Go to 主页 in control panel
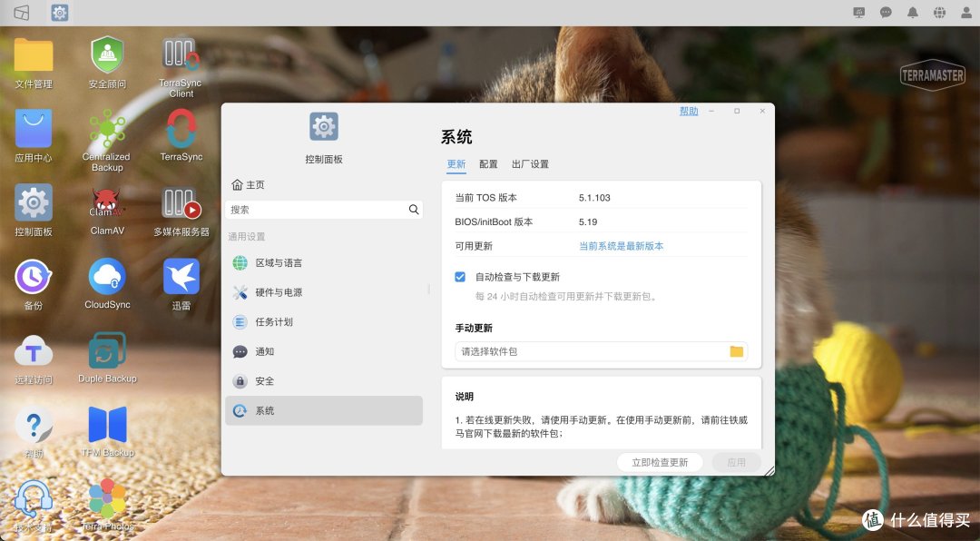980x541 pixels. [x=248, y=185]
